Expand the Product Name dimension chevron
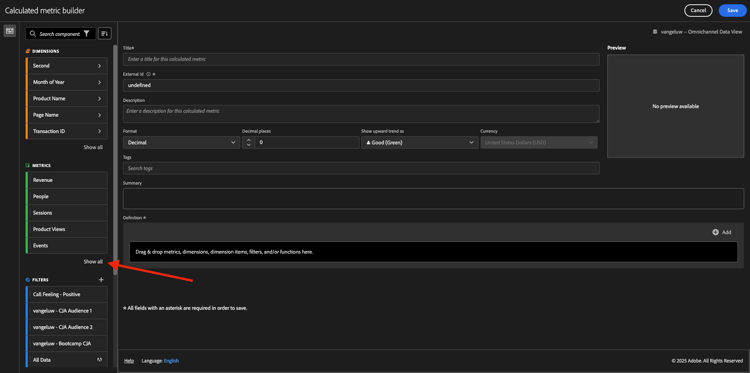Viewport: 750px width, 373px height. pos(99,99)
